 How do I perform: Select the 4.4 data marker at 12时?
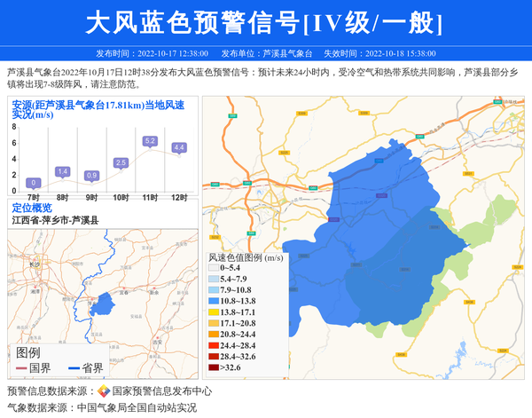coord(179,147)
